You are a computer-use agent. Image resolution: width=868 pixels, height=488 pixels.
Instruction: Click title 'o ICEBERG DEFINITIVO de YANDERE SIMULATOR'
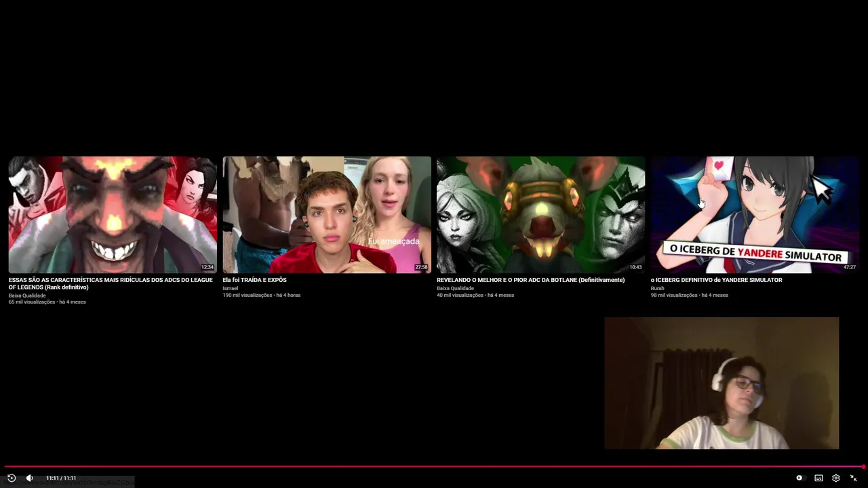716,280
